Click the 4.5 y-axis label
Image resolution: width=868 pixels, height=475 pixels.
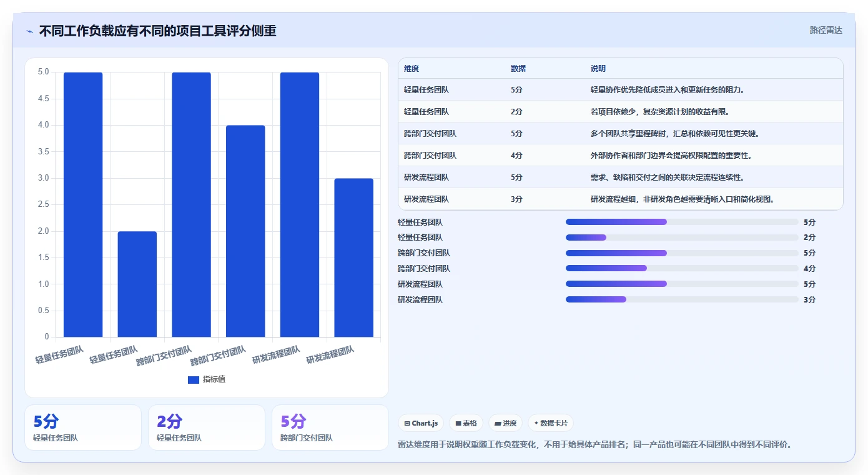click(43, 99)
